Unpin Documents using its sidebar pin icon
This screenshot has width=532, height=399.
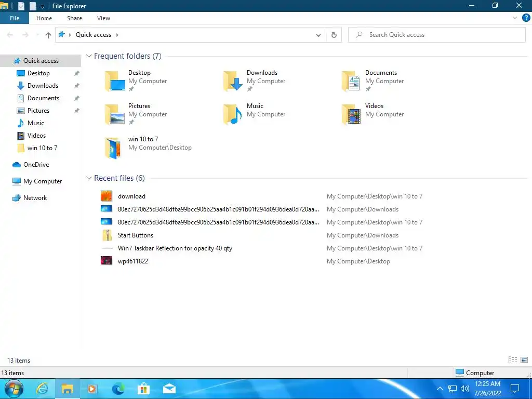[x=77, y=98]
